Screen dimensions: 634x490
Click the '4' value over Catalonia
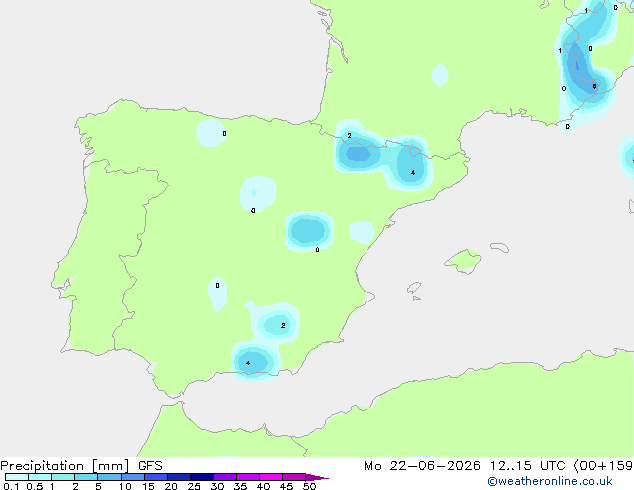(413, 173)
